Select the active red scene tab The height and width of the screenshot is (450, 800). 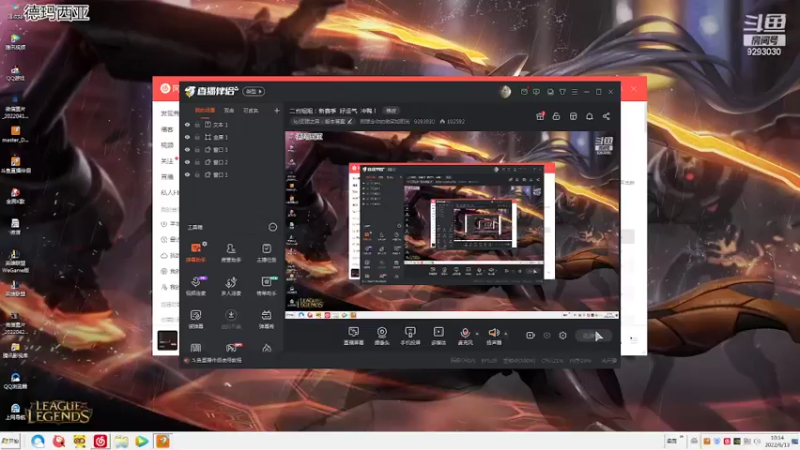205,110
